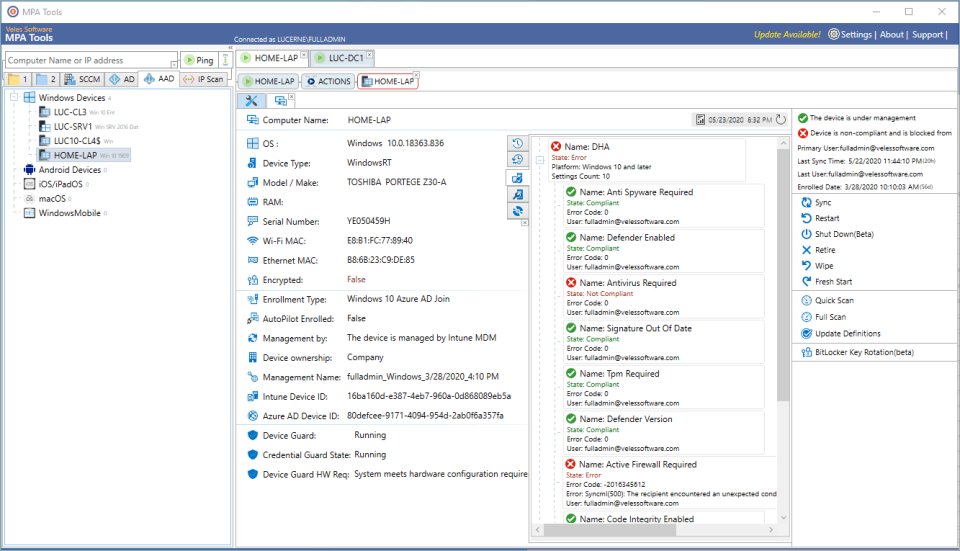Run a Quick Scan
This screenshot has height=551, width=960.
coord(833,300)
